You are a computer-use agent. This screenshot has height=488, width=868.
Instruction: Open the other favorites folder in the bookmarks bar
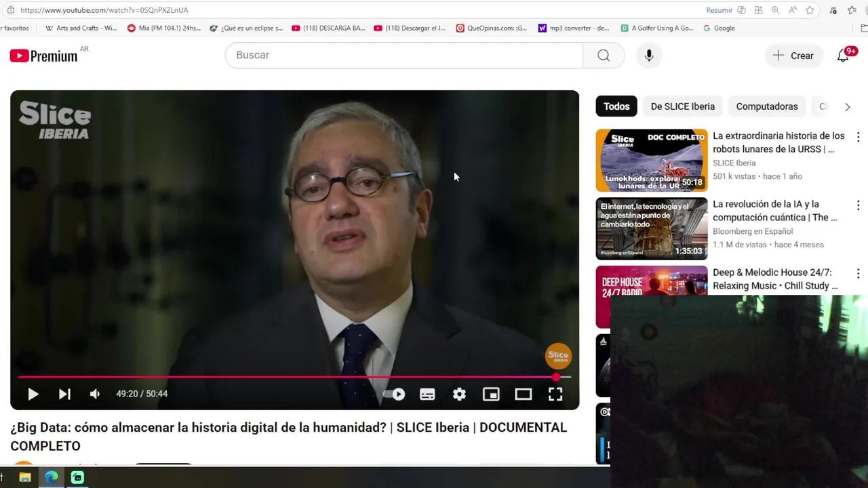[x=863, y=28]
